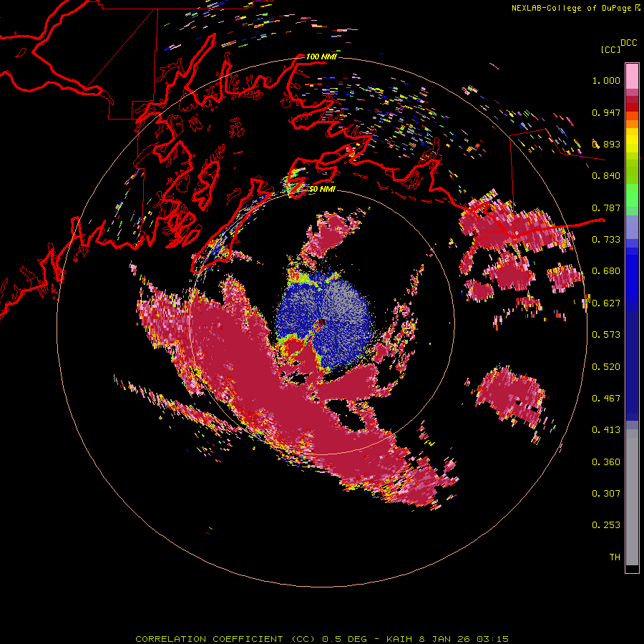
Task: Click the 0.253 color scale label
Action: click(606, 525)
